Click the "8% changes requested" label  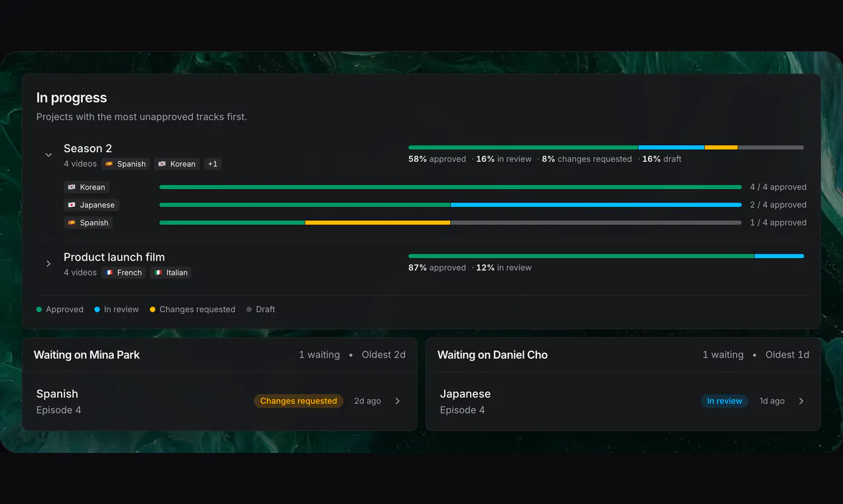(587, 159)
